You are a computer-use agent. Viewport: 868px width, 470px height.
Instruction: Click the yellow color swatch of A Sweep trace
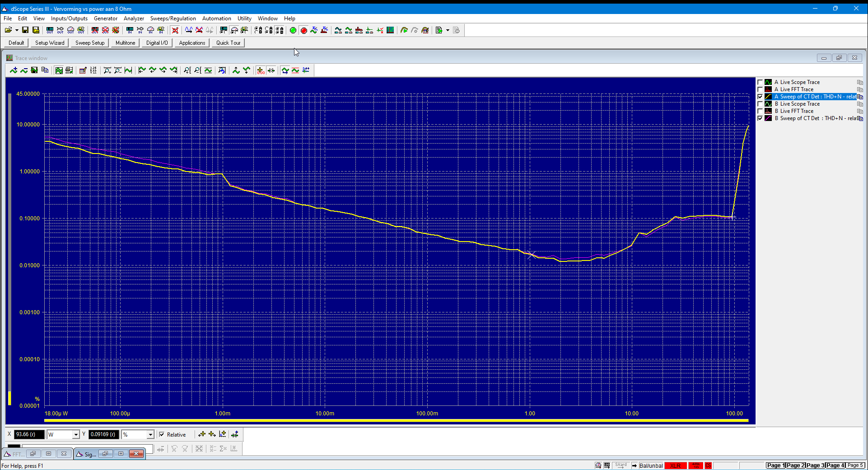768,97
